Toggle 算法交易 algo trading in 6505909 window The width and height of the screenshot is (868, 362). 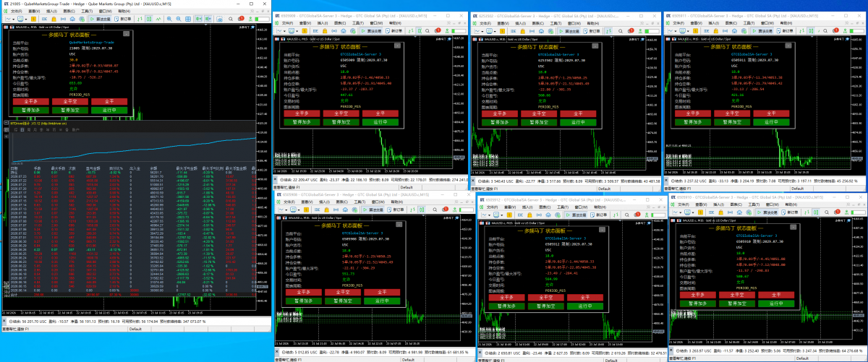tap(371, 31)
